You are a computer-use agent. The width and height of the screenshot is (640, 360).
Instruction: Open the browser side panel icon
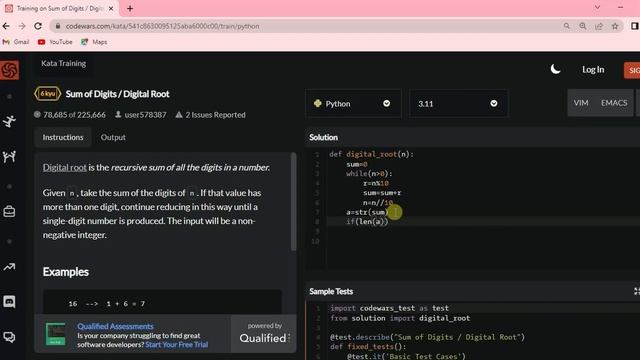(635, 26)
